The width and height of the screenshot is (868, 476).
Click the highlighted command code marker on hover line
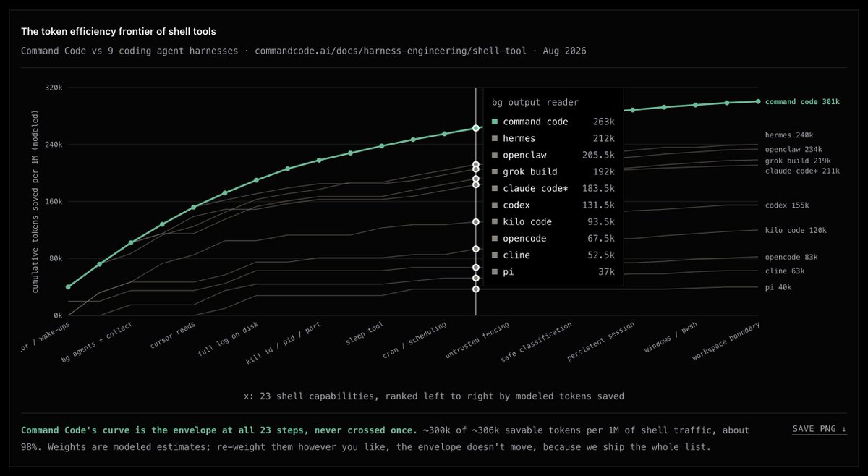click(x=475, y=128)
